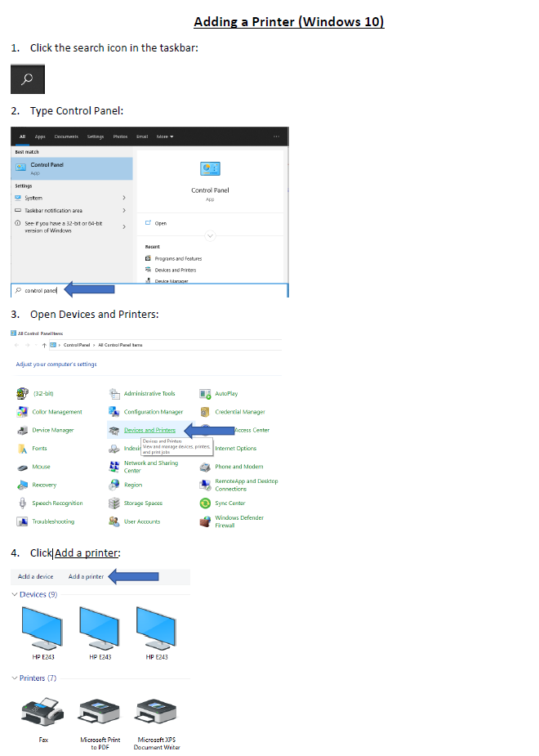Switch to the Apps search tab

40,136
